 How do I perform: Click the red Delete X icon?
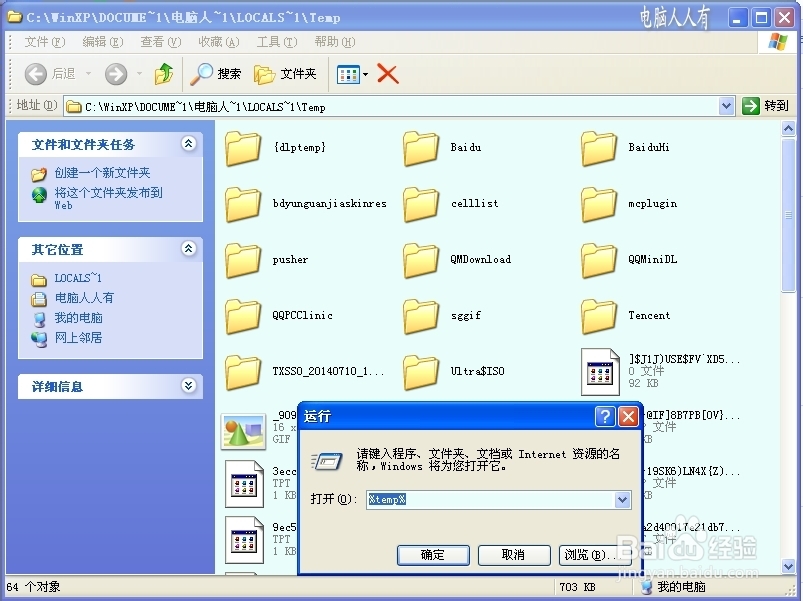pos(388,74)
